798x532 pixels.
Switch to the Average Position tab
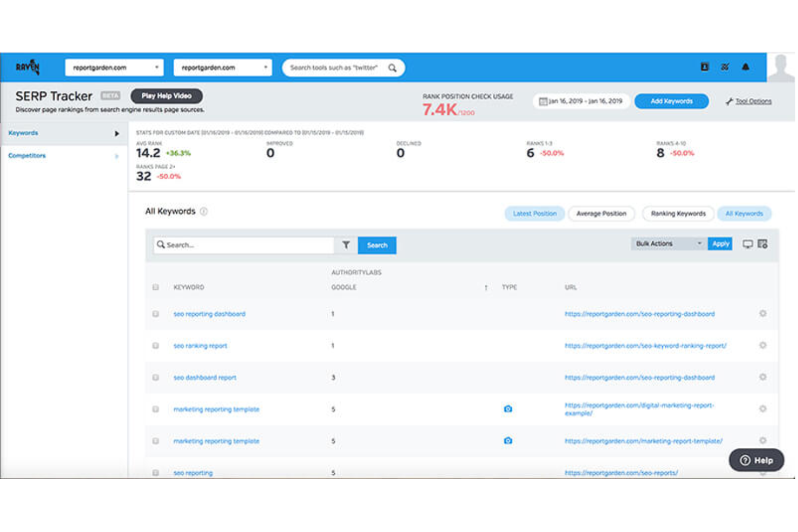pyautogui.click(x=601, y=213)
